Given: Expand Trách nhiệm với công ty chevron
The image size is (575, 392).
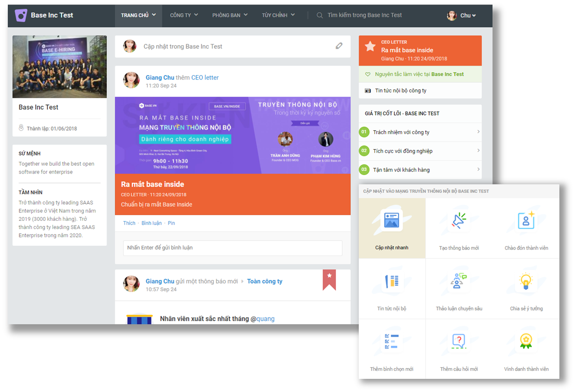Looking at the screenshot, I should point(478,132).
